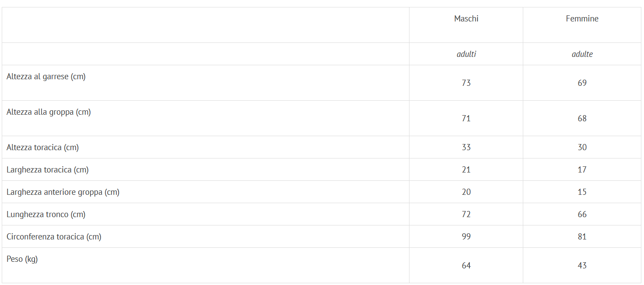Select male trunk length value 72
This screenshot has width=644, height=285.
tap(466, 215)
